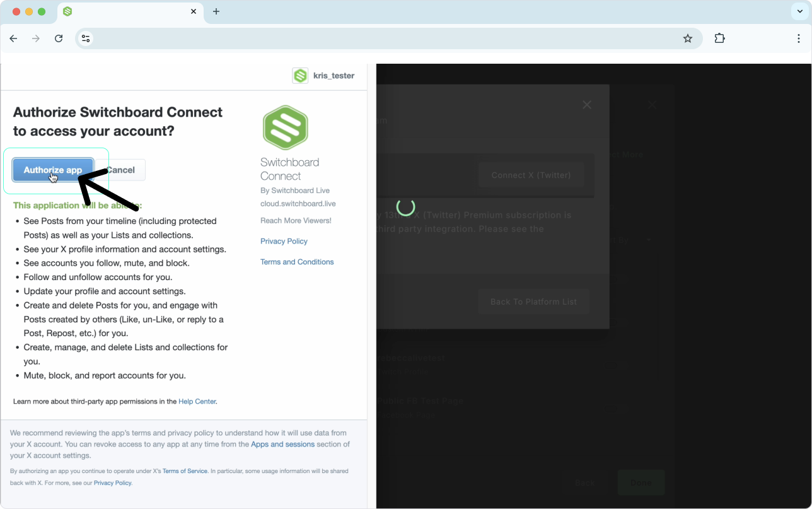Visit the Help Center link
Screen dimensions: 812x509
pyautogui.click(x=197, y=401)
